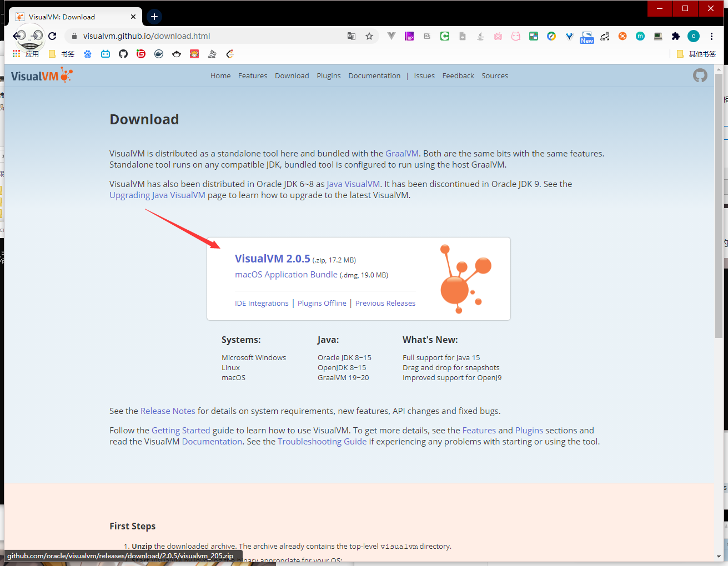Bookmark this page with the star icon
Screen dimensions: 728x566
coord(369,36)
